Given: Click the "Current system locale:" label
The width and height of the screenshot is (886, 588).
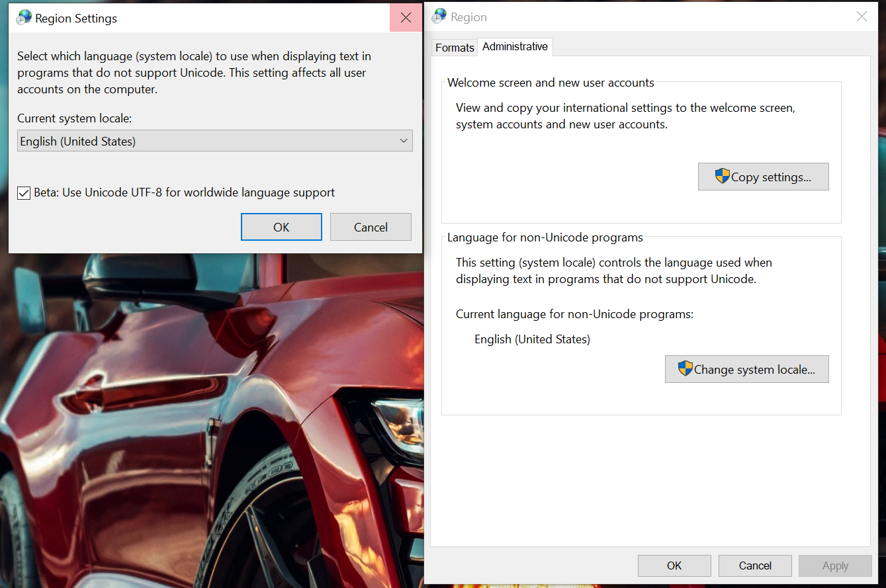Looking at the screenshot, I should point(75,118).
